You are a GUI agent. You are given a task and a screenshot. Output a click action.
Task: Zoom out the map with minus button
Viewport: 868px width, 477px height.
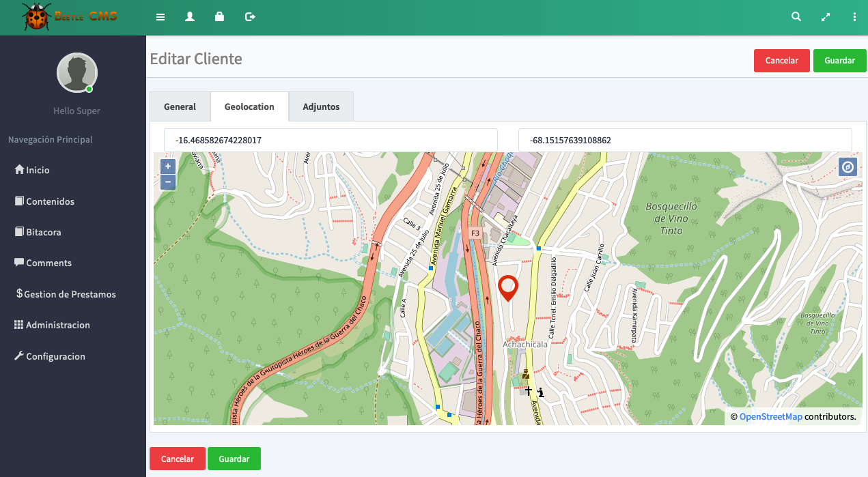click(x=168, y=182)
